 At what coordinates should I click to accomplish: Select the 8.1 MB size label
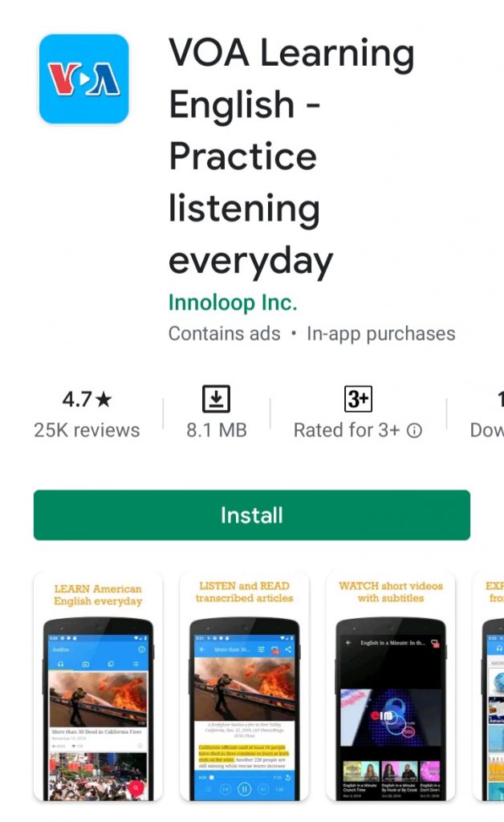pos(217,430)
